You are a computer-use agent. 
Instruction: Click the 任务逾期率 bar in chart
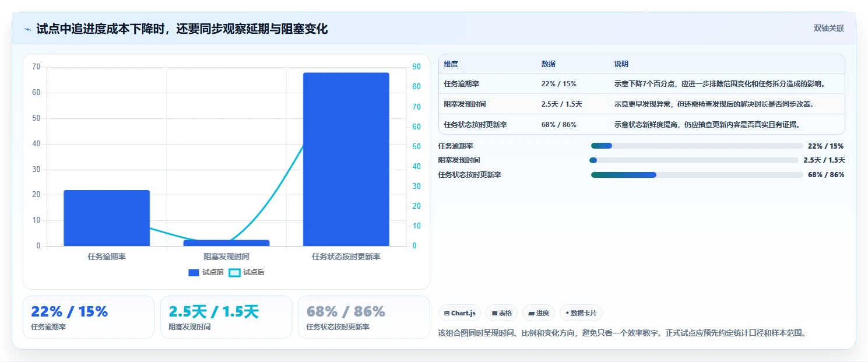[x=107, y=218]
